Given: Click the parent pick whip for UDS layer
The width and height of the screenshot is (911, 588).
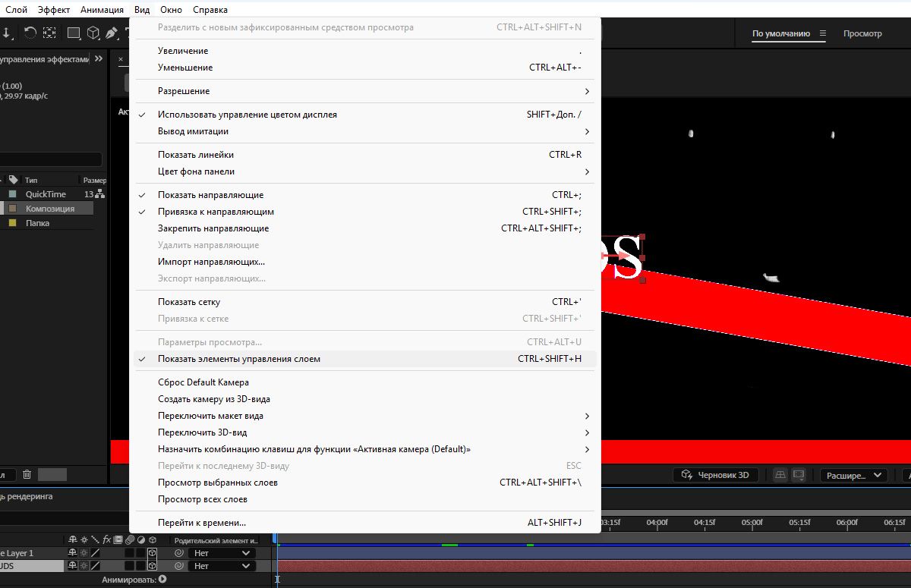Looking at the screenshot, I should [178, 566].
